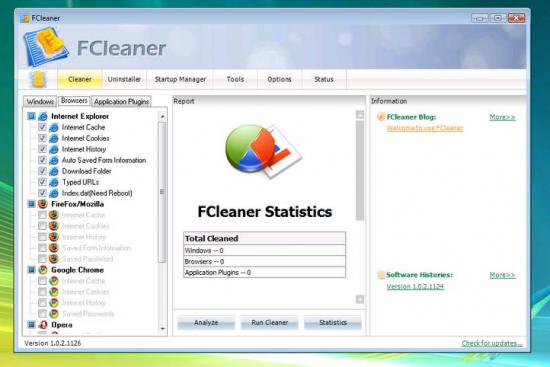
Task: Click the FCleaner home icon in the toolbar
Action: pyautogui.click(x=38, y=79)
